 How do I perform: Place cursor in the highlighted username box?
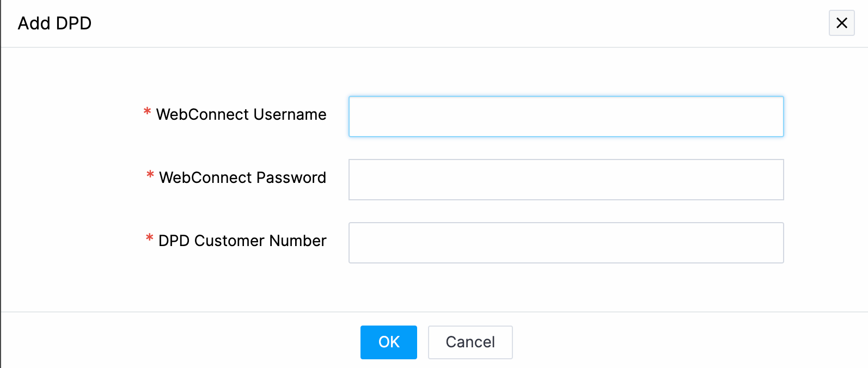tap(566, 116)
